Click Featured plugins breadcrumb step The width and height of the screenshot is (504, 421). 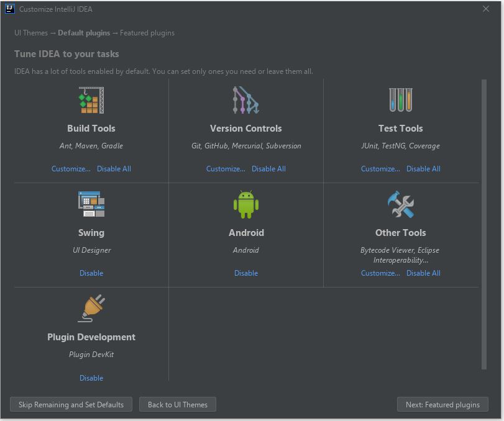pos(147,33)
